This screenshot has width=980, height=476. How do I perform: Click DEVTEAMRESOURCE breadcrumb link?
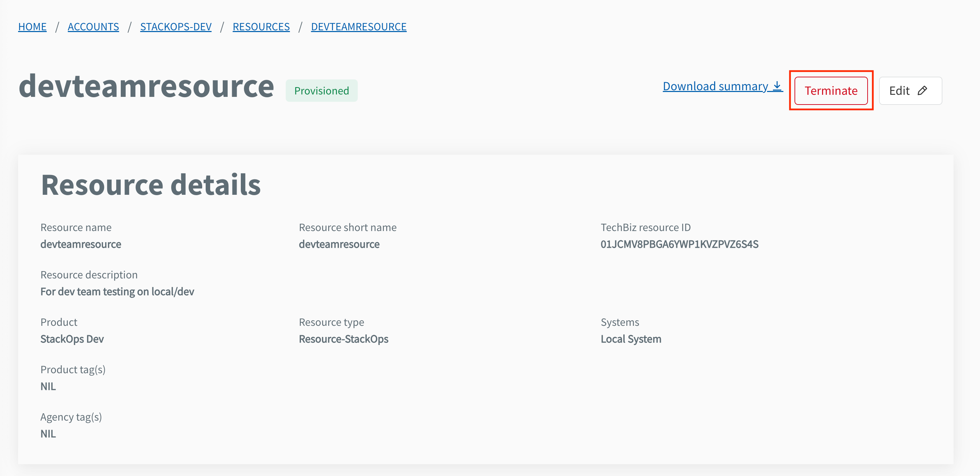coord(358,26)
